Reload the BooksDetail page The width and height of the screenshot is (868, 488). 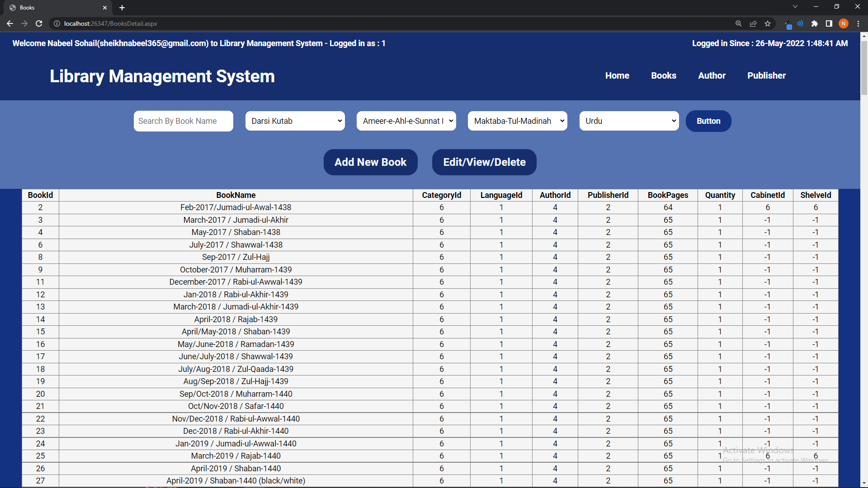pyautogui.click(x=39, y=23)
